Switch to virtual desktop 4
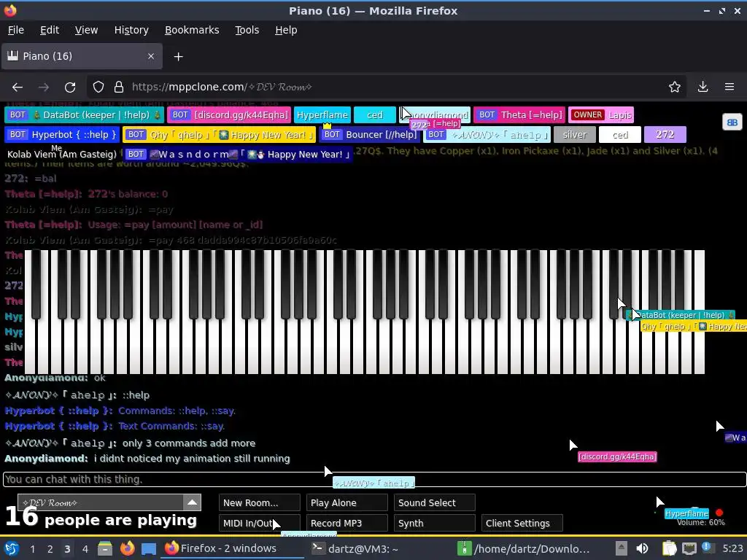 click(85, 549)
